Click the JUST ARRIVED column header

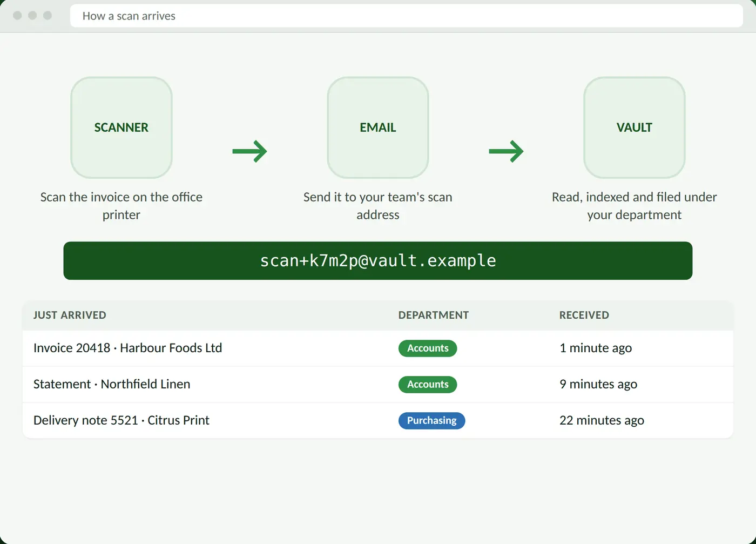[70, 315]
